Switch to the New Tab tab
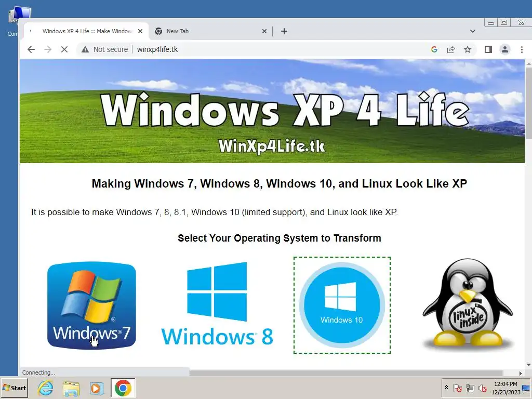This screenshot has width=532, height=399. tap(210, 31)
